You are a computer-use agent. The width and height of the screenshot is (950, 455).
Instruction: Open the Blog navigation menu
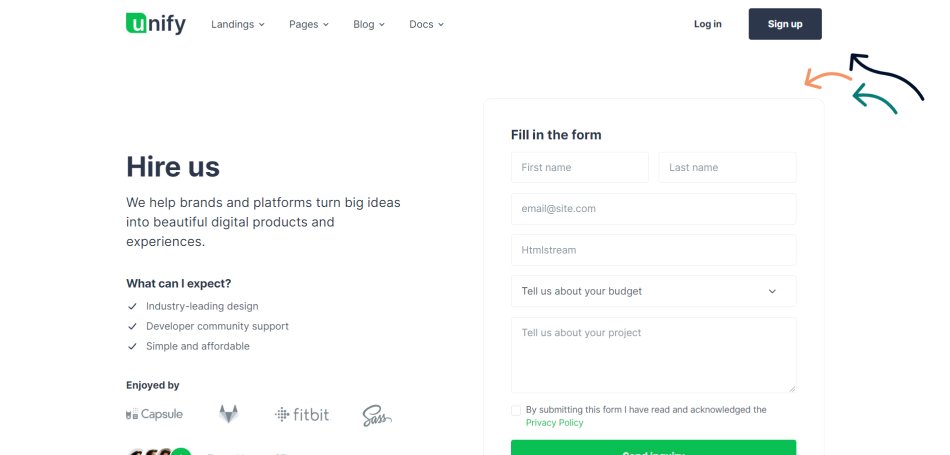(368, 24)
